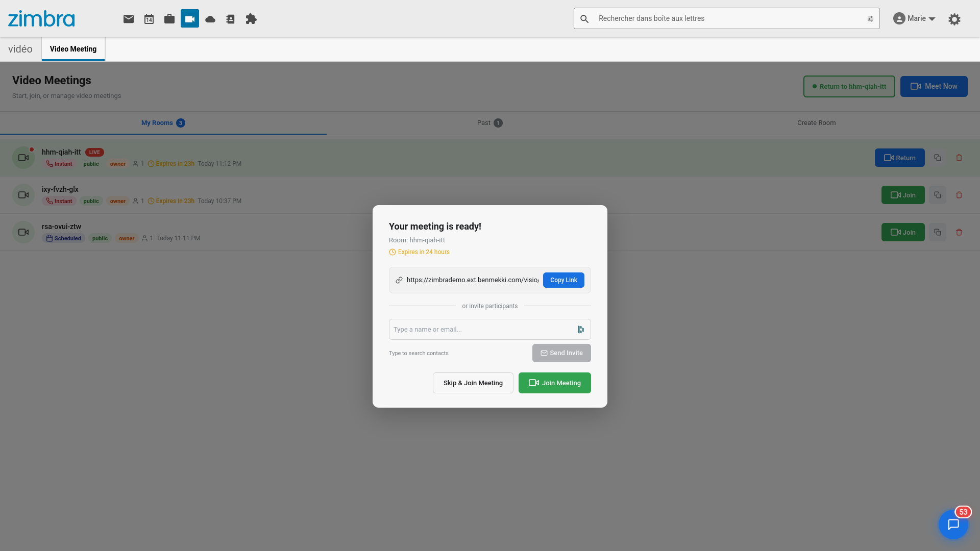980x551 pixels.
Task: Open advanced search filters icon
Action: (870, 18)
